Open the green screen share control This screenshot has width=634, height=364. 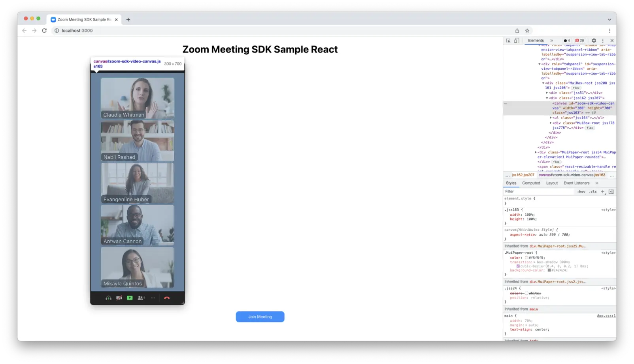coord(130,298)
